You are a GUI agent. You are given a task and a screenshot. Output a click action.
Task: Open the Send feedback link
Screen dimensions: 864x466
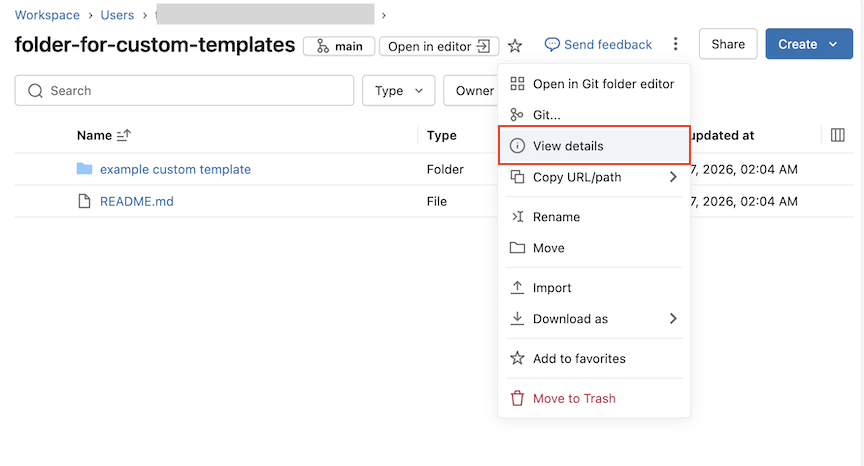tap(598, 45)
